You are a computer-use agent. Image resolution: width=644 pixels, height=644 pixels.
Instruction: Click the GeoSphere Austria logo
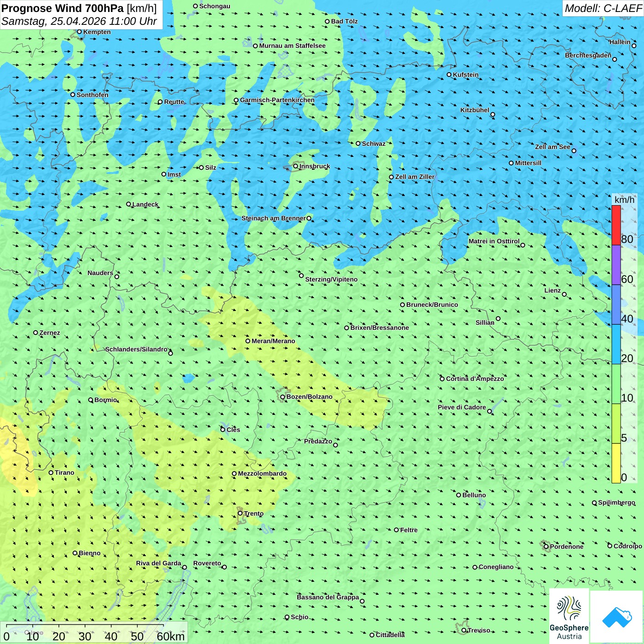click(x=569, y=616)
